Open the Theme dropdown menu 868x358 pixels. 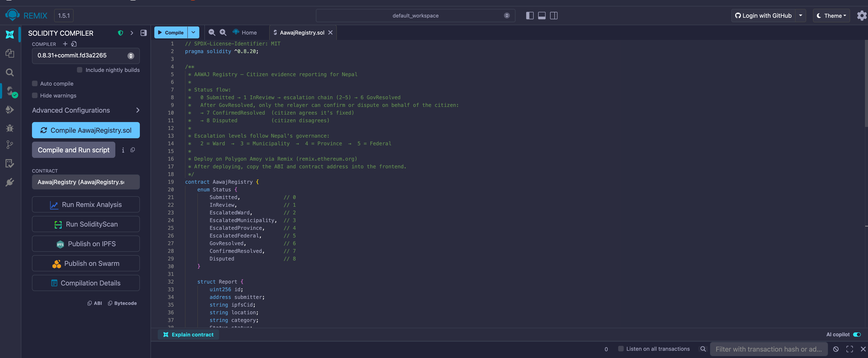click(831, 16)
